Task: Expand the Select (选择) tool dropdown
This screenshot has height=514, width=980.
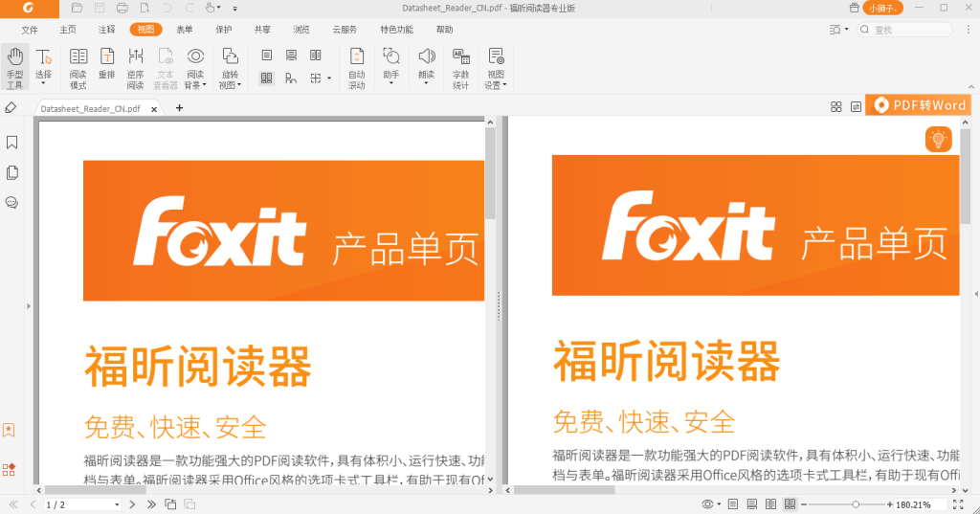Action: 43,83
